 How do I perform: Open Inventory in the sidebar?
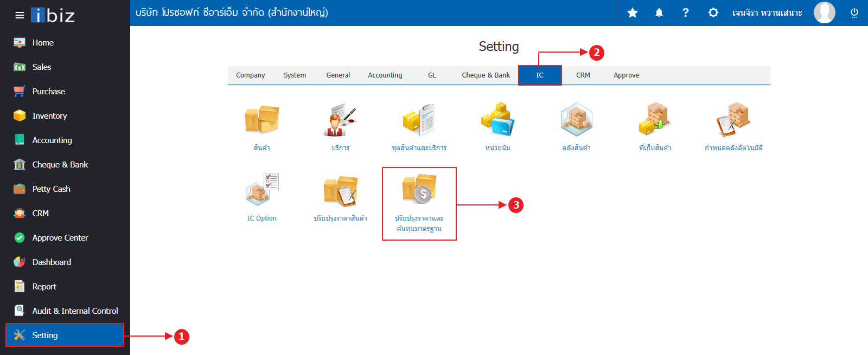click(49, 116)
